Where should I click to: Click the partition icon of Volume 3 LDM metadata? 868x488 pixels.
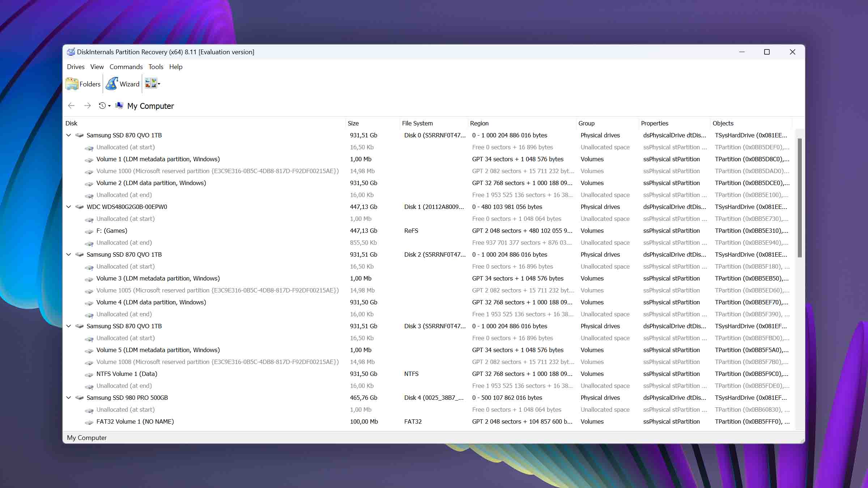pyautogui.click(x=89, y=279)
